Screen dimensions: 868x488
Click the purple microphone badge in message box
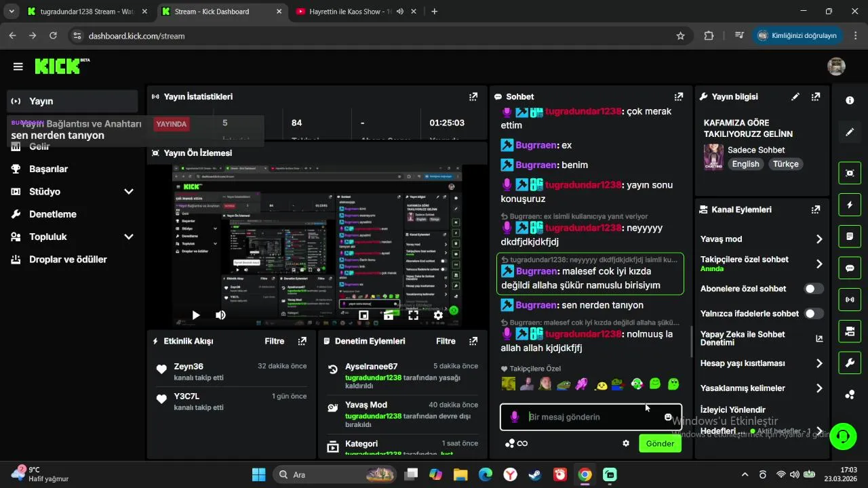pos(515,417)
